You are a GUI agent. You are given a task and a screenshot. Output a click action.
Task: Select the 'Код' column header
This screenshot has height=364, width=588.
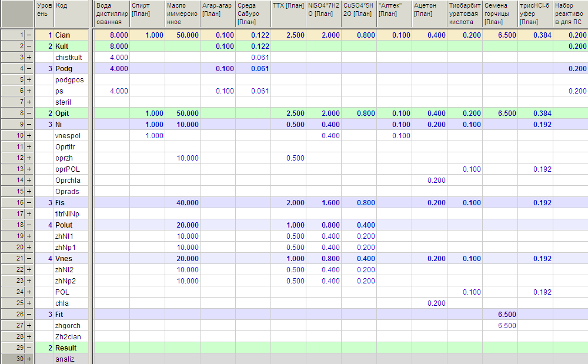click(x=71, y=14)
